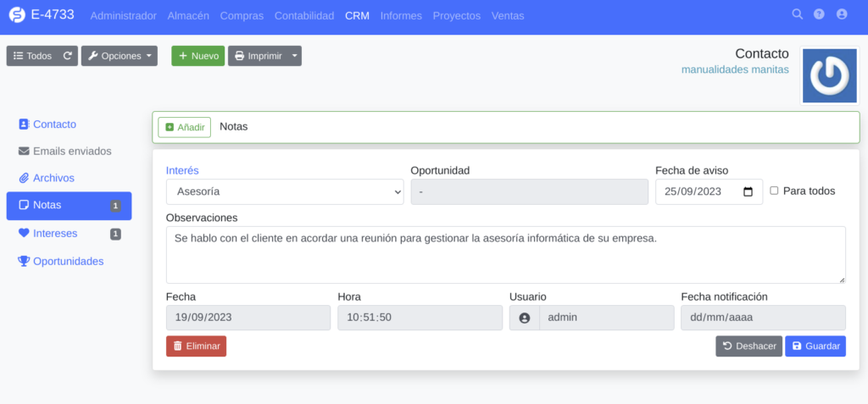Viewport: 868px width, 404px height.
Task: Click the calendar icon in Fecha de aviso
Action: (748, 191)
